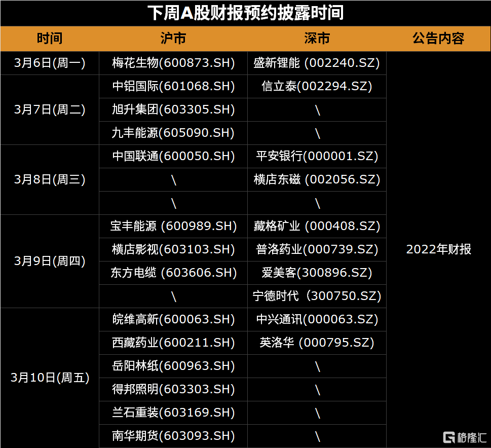This screenshot has height=448, width=491.
Task: Click the 深市 column header
Action: click(x=317, y=39)
